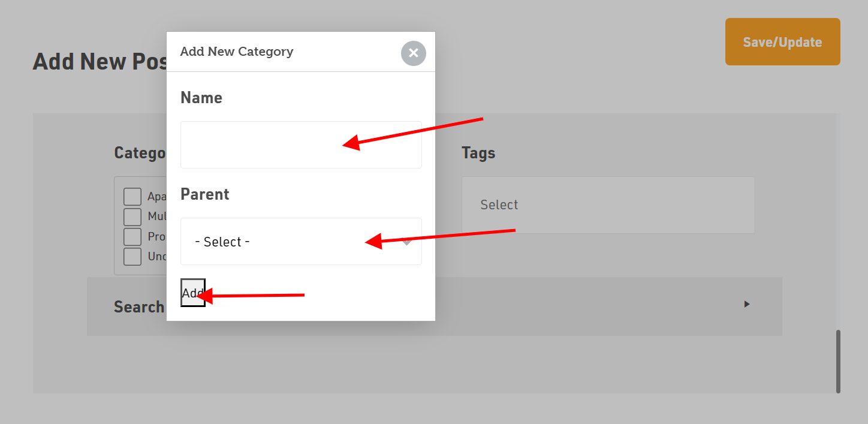The height and width of the screenshot is (424, 868).
Task: Open the Parent "- Select -" dropdown
Action: [301, 242]
